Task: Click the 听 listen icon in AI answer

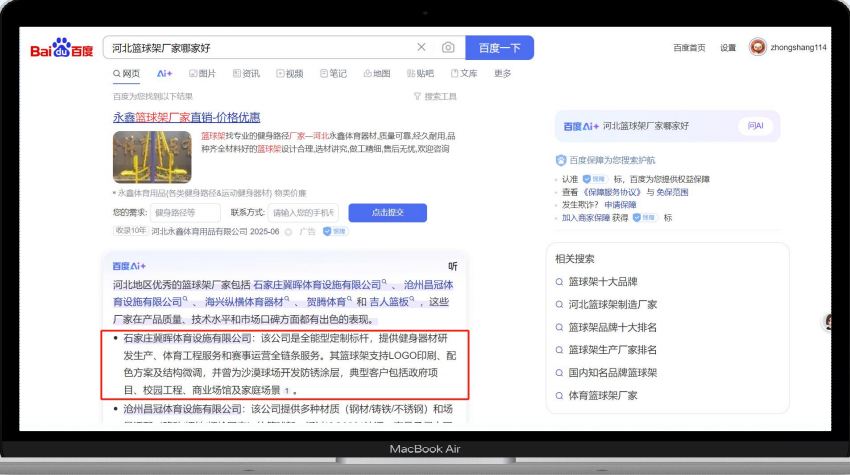Action: pos(452,266)
